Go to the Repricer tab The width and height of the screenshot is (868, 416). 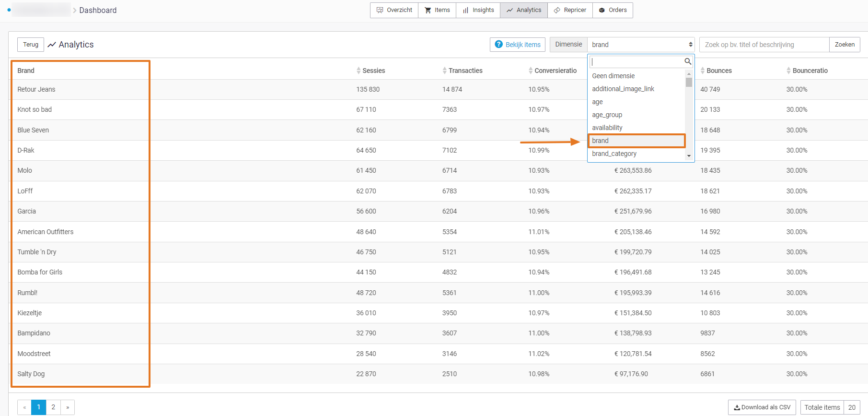click(x=570, y=10)
